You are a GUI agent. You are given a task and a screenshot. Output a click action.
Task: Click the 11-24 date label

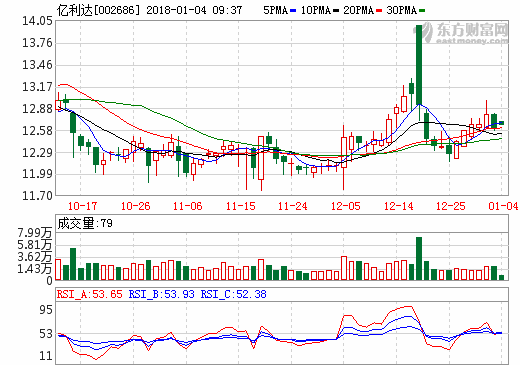click(292, 206)
